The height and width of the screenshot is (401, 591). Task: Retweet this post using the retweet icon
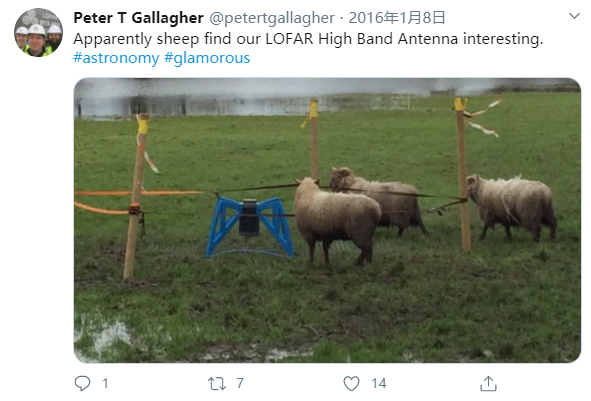[x=217, y=384]
